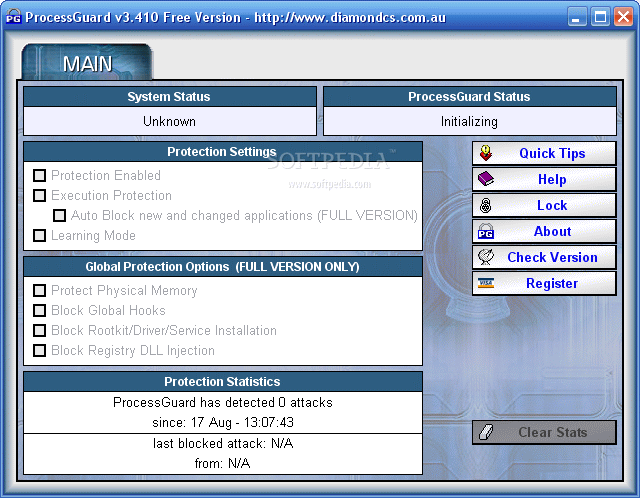Click the eraser icon on Clear Stats
This screenshot has height=498, width=640.
point(486,432)
